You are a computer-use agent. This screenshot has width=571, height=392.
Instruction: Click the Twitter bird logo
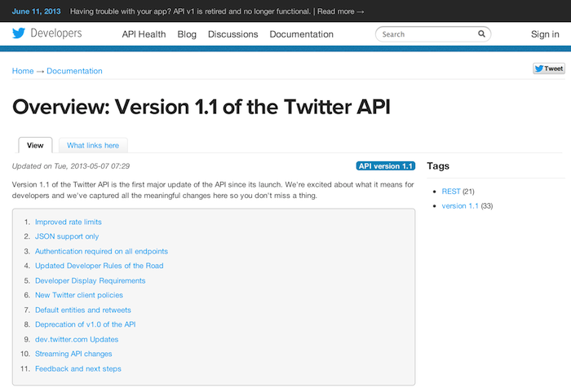pos(19,33)
